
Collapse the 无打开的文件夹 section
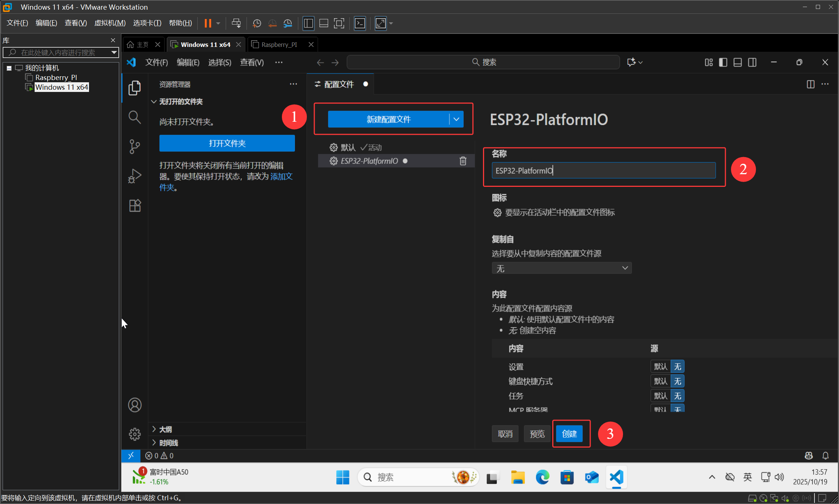(x=154, y=102)
